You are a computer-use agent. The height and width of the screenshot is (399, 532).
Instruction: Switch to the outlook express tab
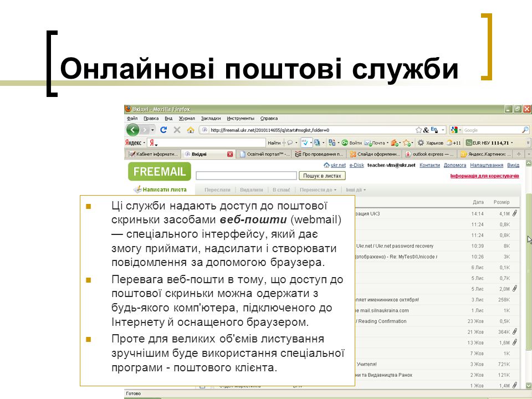430,154
